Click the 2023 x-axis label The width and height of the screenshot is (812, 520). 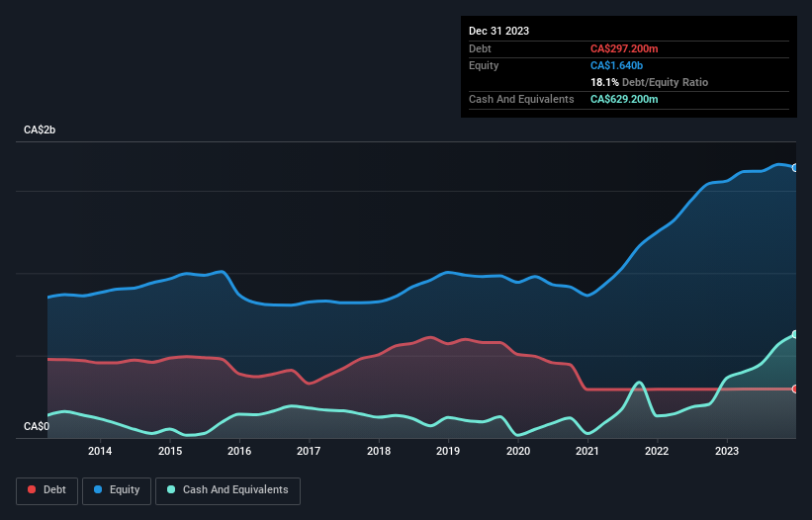pos(727,451)
